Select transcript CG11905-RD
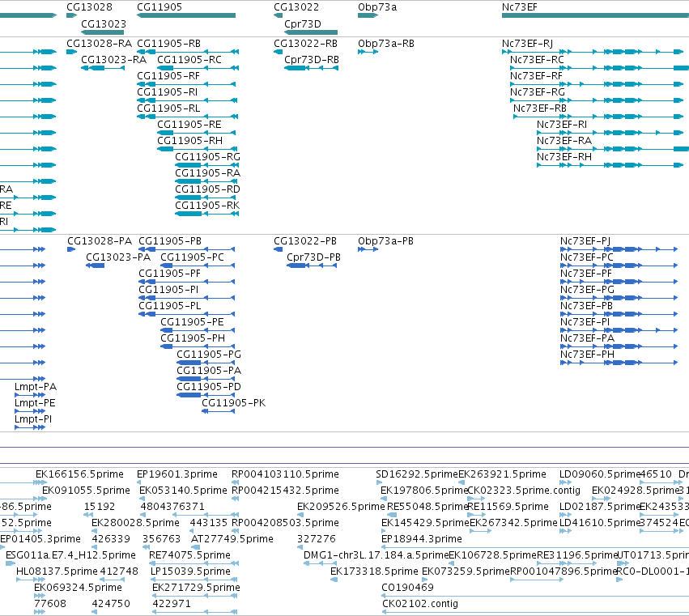This screenshot has width=689, height=616. 207,189
